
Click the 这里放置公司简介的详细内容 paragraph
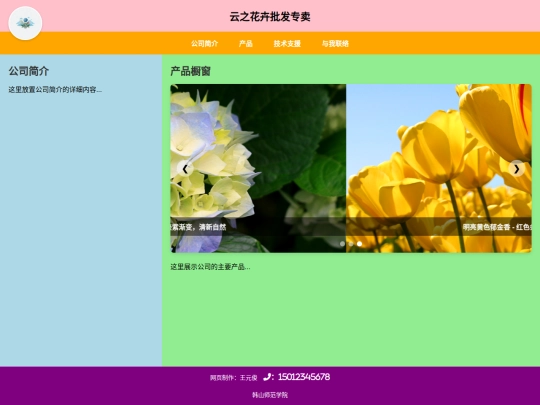[x=55, y=90]
